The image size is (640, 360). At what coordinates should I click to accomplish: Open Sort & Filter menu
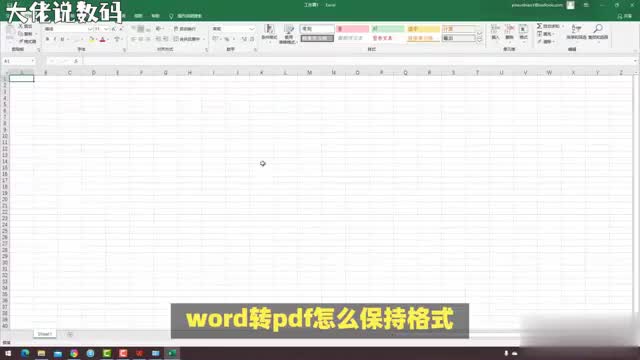click(576, 32)
